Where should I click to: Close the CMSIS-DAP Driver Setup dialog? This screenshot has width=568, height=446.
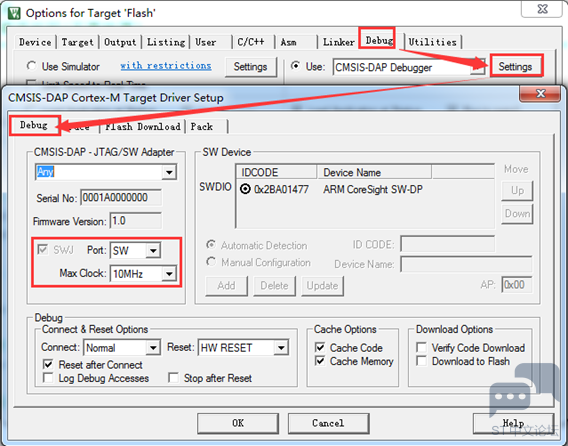point(540,94)
